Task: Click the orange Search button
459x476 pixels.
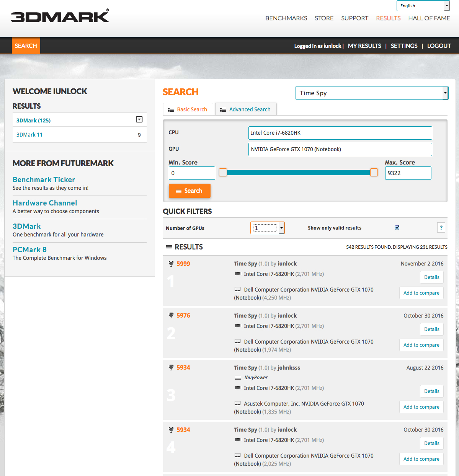Action: click(189, 191)
